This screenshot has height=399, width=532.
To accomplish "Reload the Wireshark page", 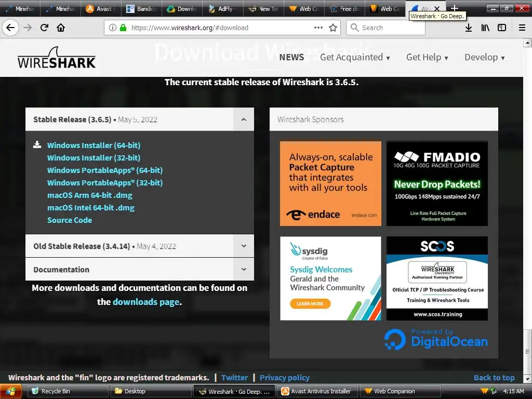I will tap(45, 28).
